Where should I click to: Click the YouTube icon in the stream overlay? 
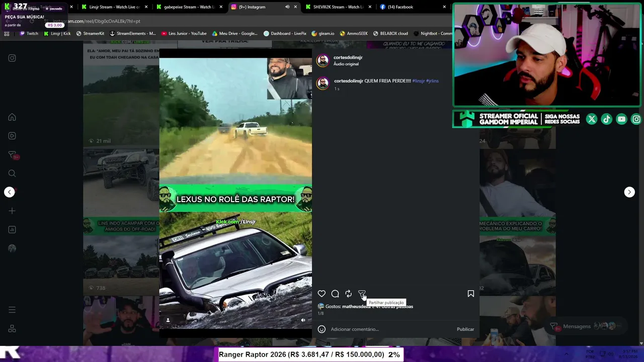click(622, 119)
